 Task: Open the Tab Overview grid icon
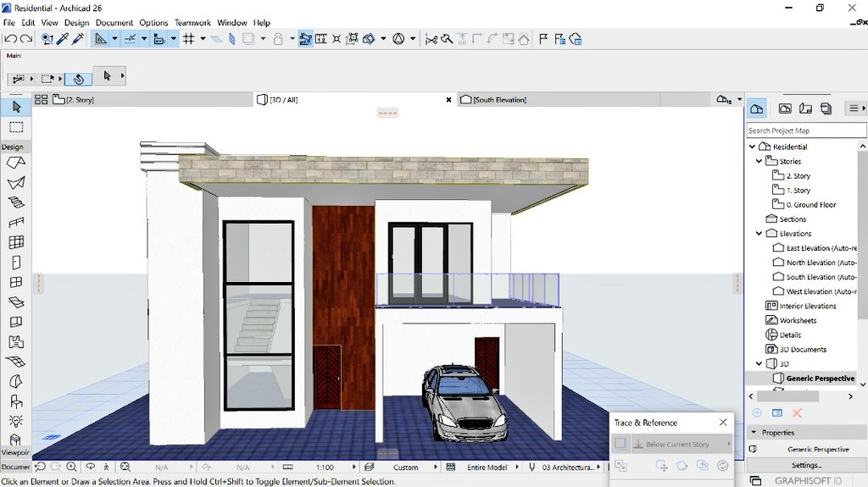click(41, 100)
